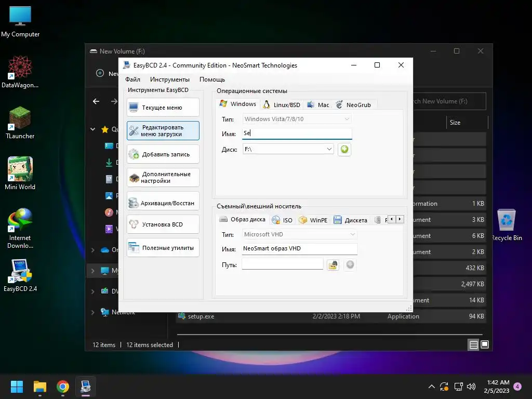Switch to the ISO tab
The height and width of the screenshot is (399, 532).
pyautogui.click(x=282, y=220)
